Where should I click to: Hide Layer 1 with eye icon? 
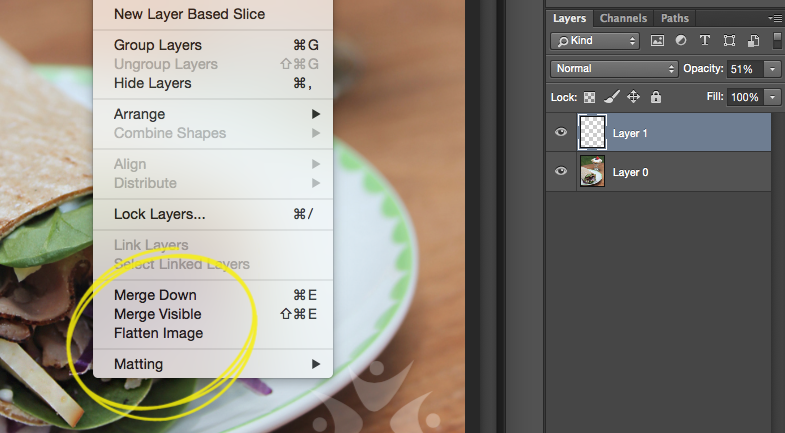click(561, 132)
